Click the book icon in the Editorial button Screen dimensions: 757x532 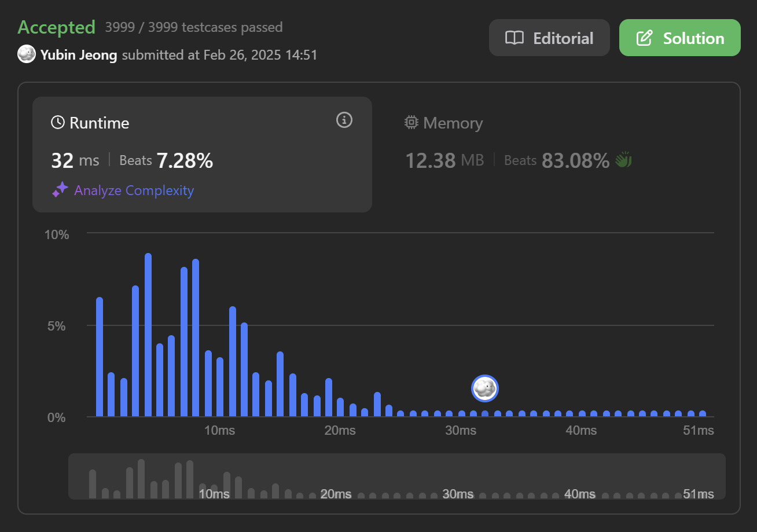pos(515,38)
